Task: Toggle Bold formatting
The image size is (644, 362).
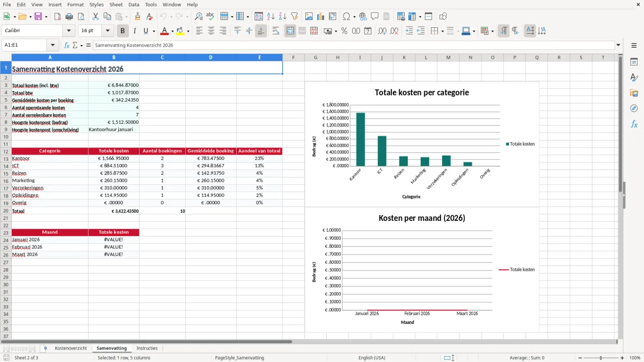Action: pos(123,31)
